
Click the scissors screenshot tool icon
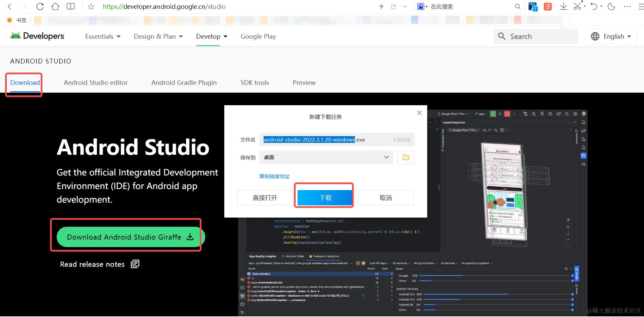coord(577,6)
